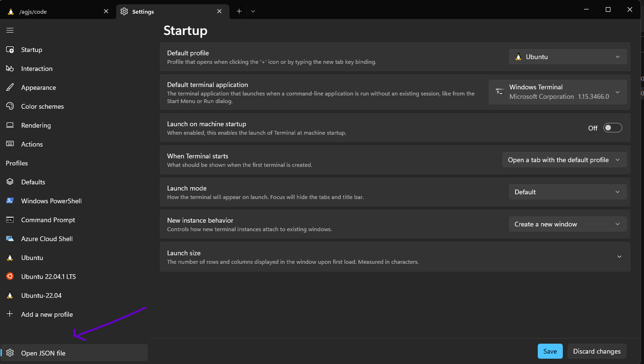Open the Default profile dropdown
The height and width of the screenshot is (364, 644).
[568, 57]
